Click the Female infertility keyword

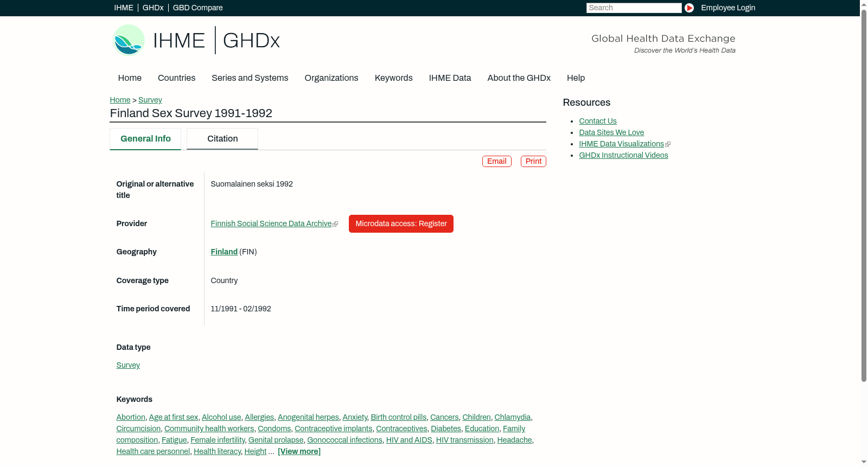pos(218,440)
